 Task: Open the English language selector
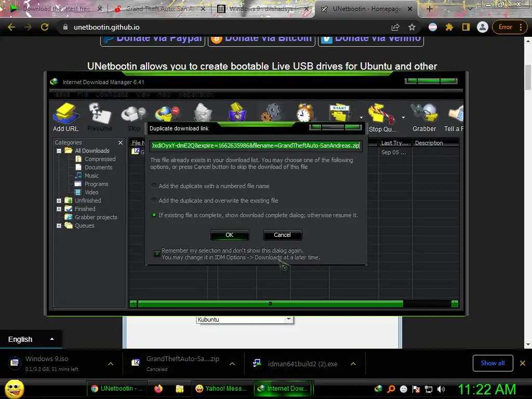tap(31, 339)
